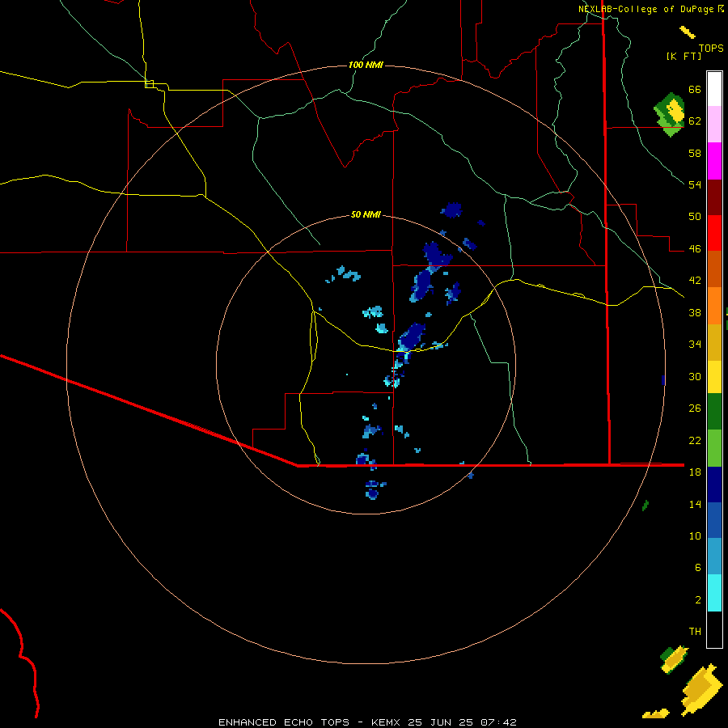This screenshot has width=728, height=728.
Task: Select the bright red legend swatch above 46
Action: (x=714, y=233)
